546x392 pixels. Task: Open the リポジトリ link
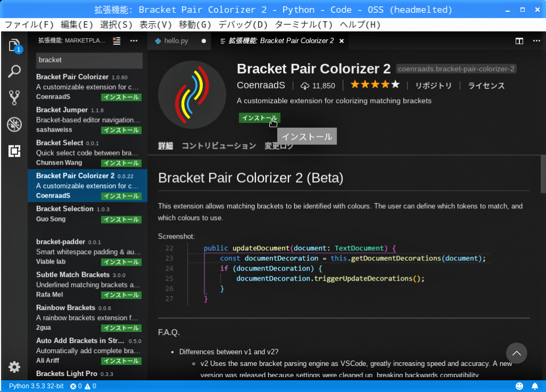433,86
